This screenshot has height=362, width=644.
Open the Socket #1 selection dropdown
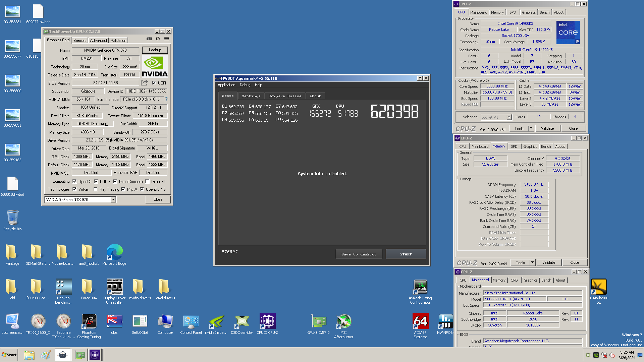click(509, 117)
